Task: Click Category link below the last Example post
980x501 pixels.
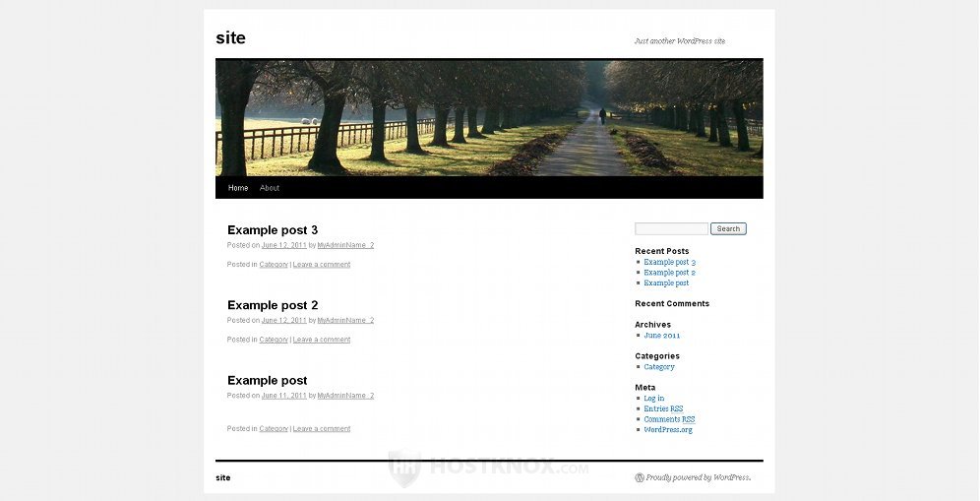Action: [274, 428]
